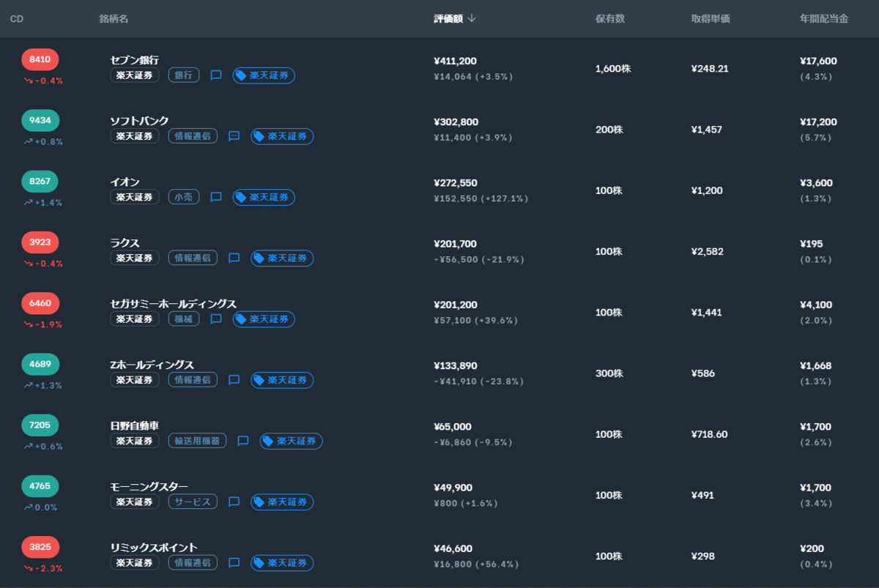879x588 pixels.
Task: Click the 3923 stock code badge
Action: click(x=40, y=242)
